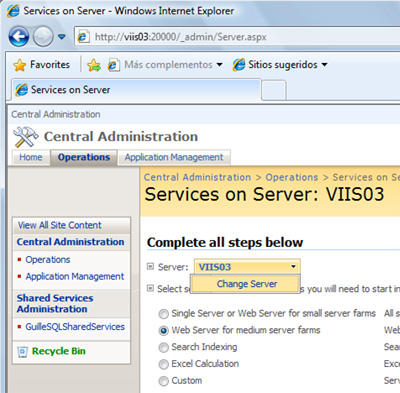
Task: Select Single Server or Web Server radio
Action: tap(163, 314)
